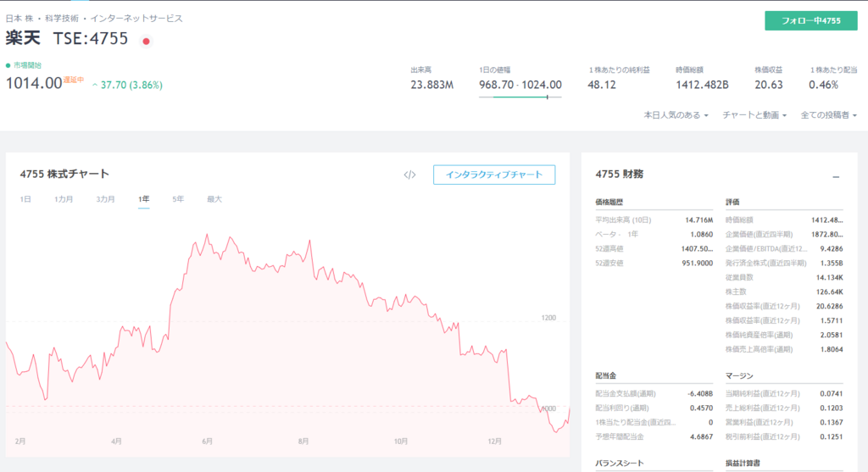The width and height of the screenshot is (868, 472).
Task: Click the 1200 price level label on chart
Action: pyautogui.click(x=548, y=318)
